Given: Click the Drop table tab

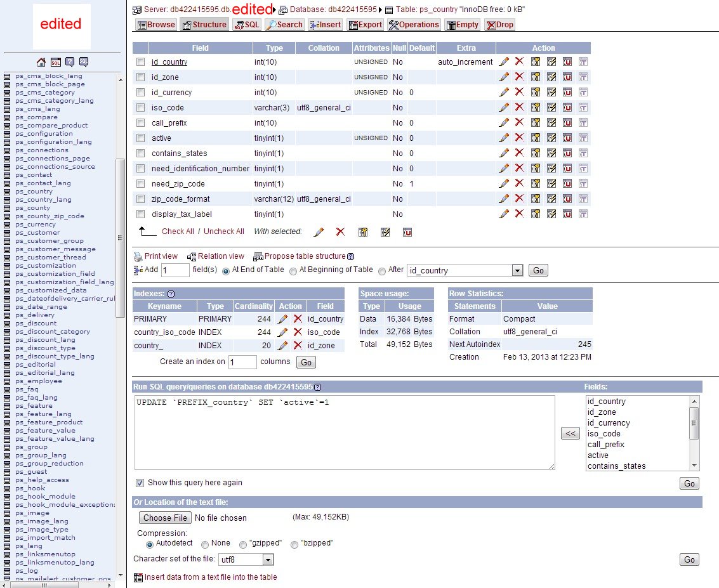Looking at the screenshot, I should (500, 25).
